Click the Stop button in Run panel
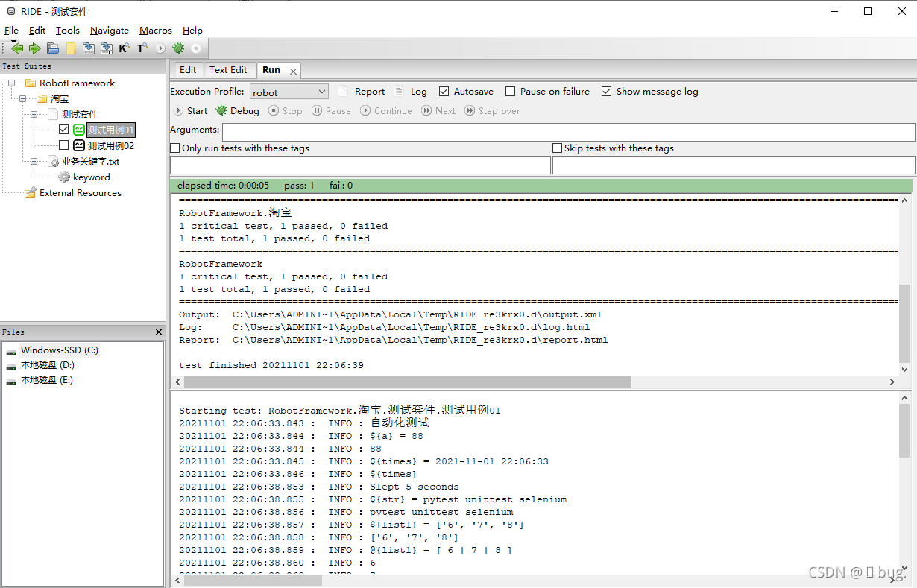The image size is (917, 588). (x=285, y=111)
